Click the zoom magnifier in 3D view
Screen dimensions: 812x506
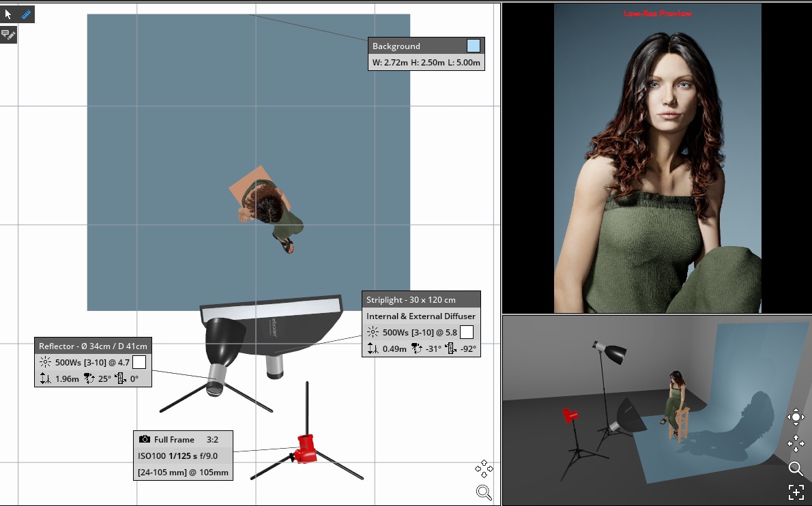point(796,468)
